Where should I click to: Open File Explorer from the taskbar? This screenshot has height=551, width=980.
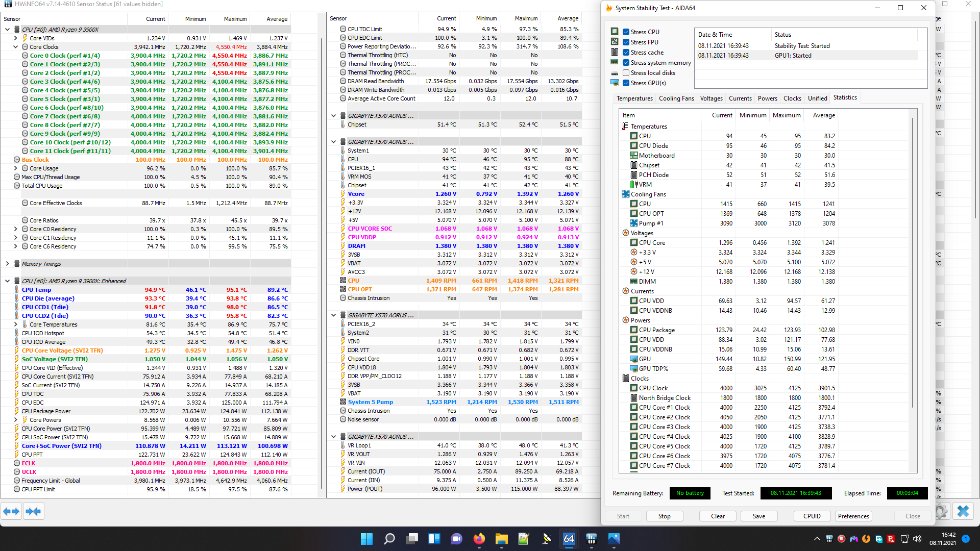[x=501, y=539]
